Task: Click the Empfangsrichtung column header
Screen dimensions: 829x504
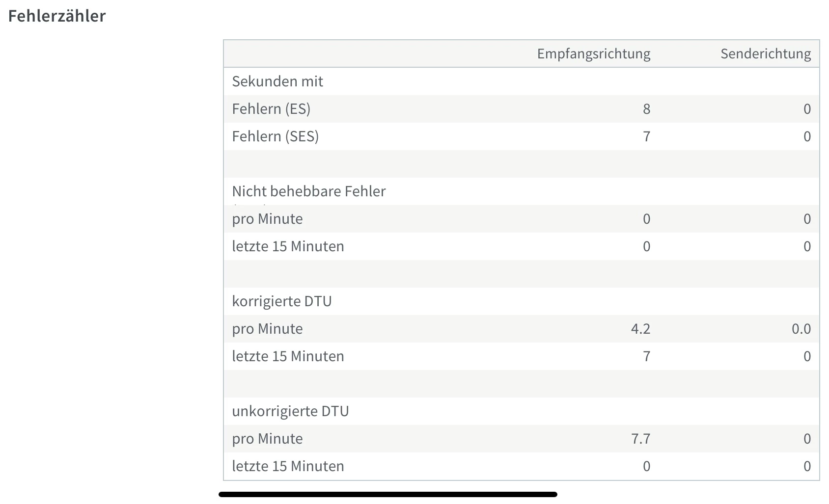Action: click(593, 53)
